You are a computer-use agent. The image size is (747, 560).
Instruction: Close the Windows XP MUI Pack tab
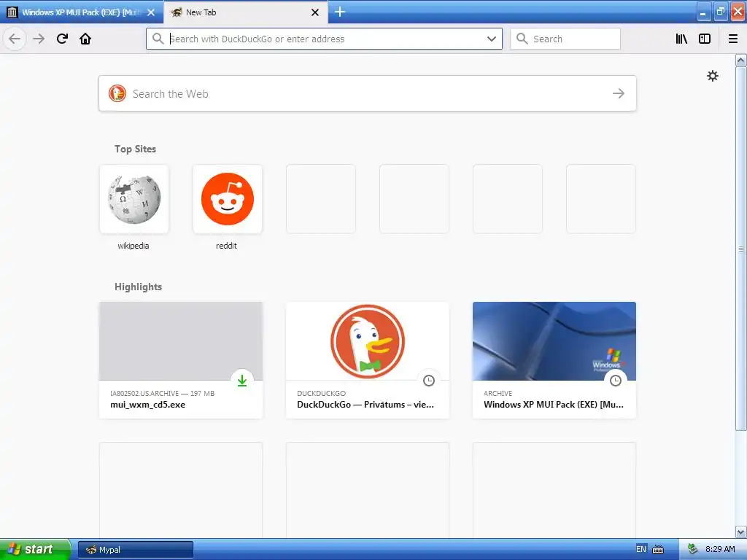point(151,12)
